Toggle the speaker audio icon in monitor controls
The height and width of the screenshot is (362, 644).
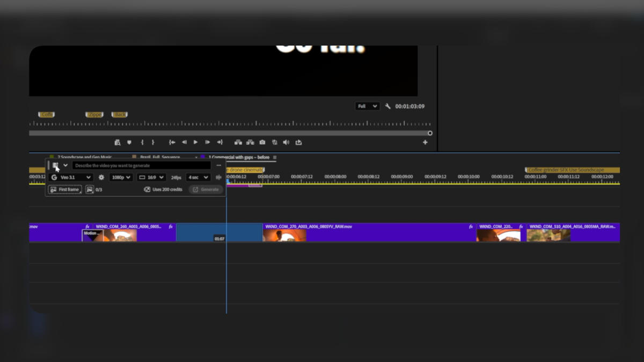pyautogui.click(x=286, y=142)
